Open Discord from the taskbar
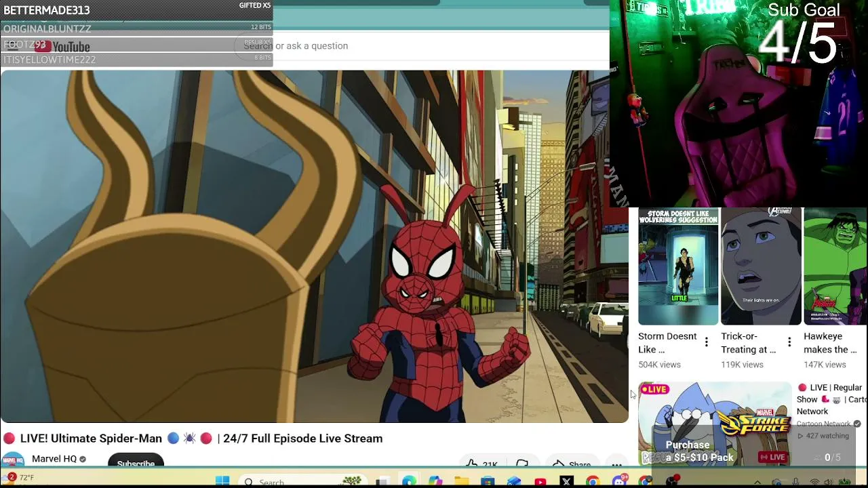The image size is (868, 488). point(619,481)
